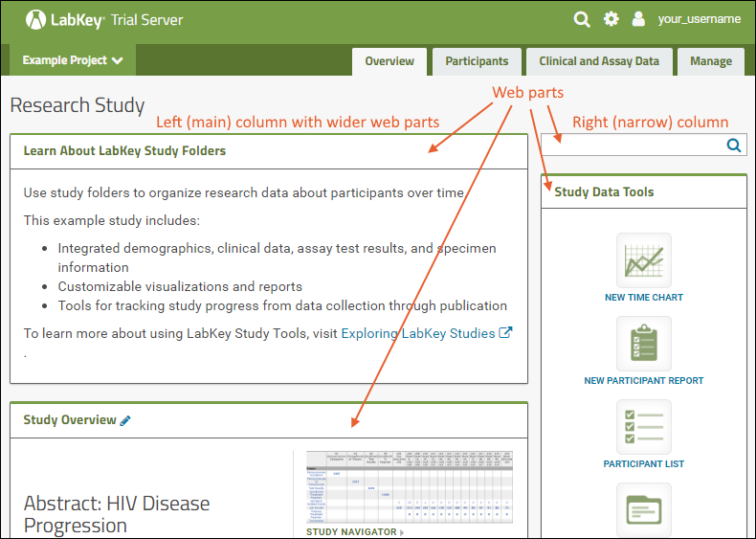Click the Research Study page heading
Image resolution: width=756 pixels, height=539 pixels.
coord(78,105)
